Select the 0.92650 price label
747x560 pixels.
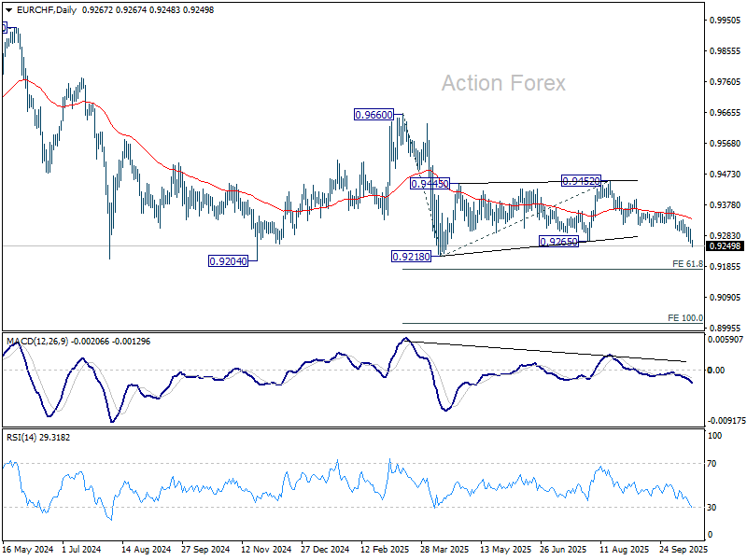tap(558, 242)
